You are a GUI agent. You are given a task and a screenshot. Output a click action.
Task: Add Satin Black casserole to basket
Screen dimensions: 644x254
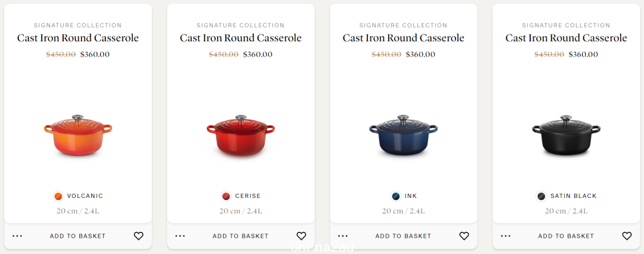point(566,236)
